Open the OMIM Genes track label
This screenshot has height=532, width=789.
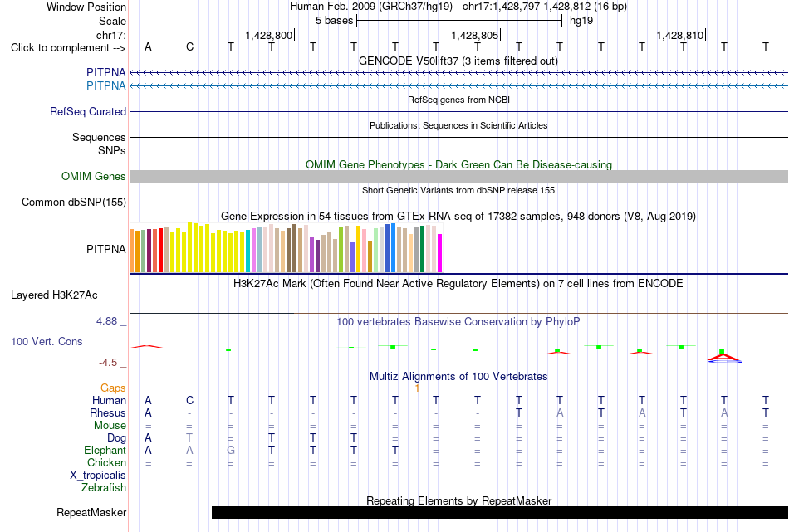(x=93, y=177)
